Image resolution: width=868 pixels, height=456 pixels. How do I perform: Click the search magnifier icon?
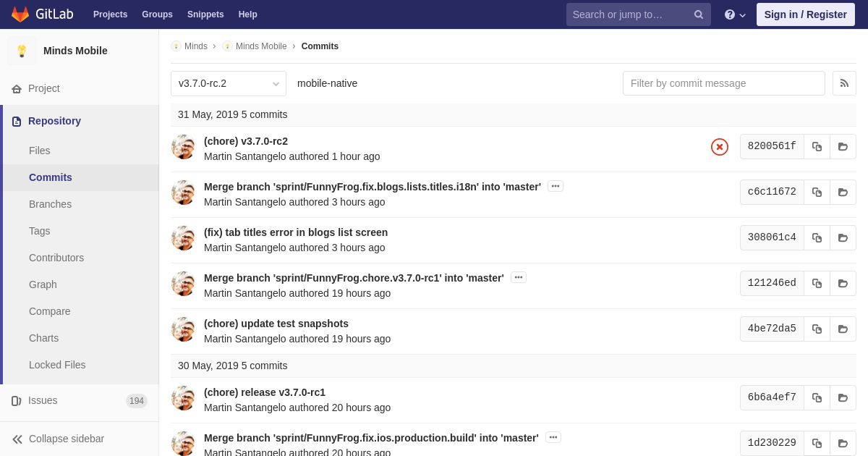699,14
